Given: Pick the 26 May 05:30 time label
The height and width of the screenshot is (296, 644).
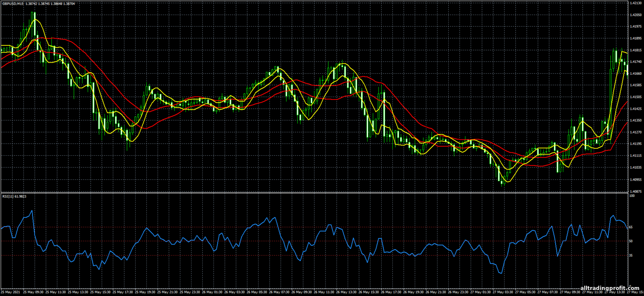Looking at the screenshot, I should [x=258, y=292].
